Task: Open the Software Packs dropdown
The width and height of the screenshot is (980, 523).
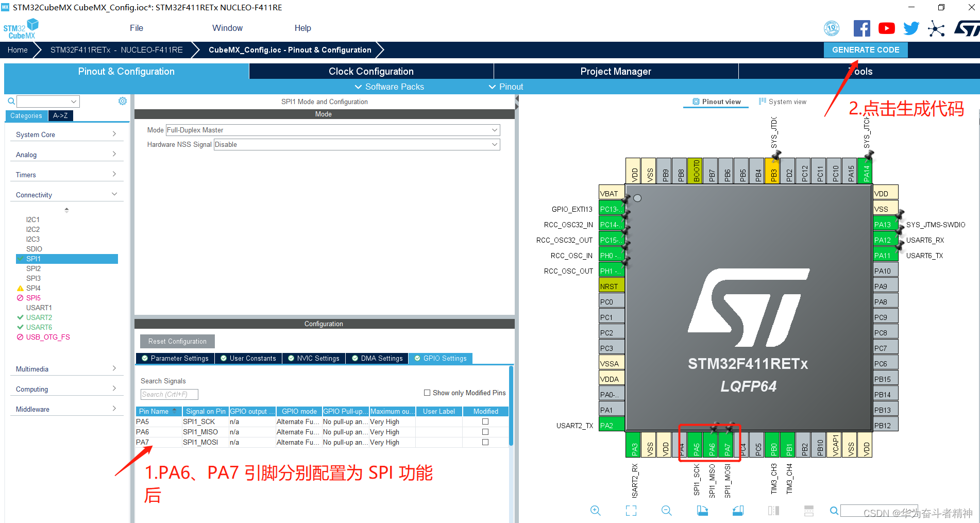Action: [x=389, y=87]
